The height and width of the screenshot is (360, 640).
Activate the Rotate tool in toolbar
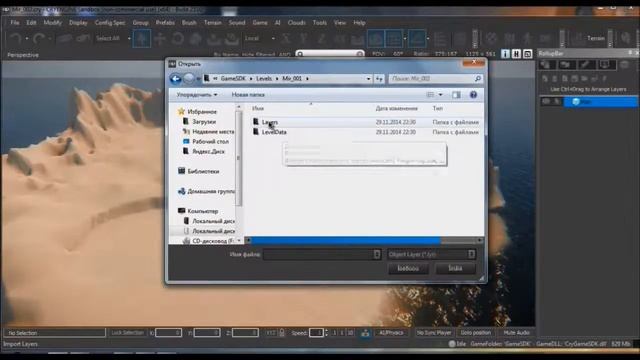point(178,38)
